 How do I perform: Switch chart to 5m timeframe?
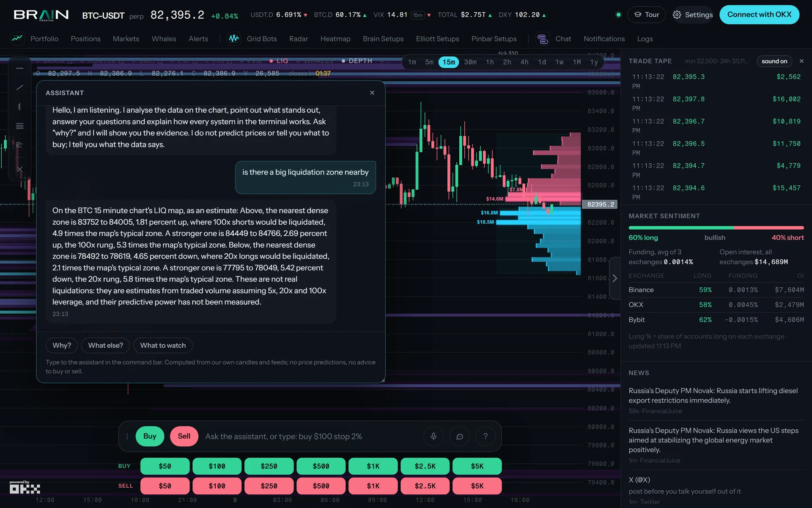point(429,62)
